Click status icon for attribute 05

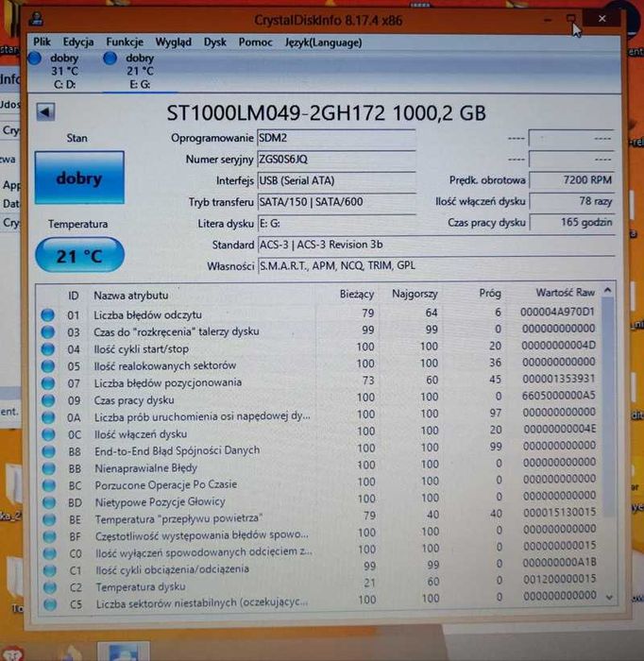coord(48,366)
